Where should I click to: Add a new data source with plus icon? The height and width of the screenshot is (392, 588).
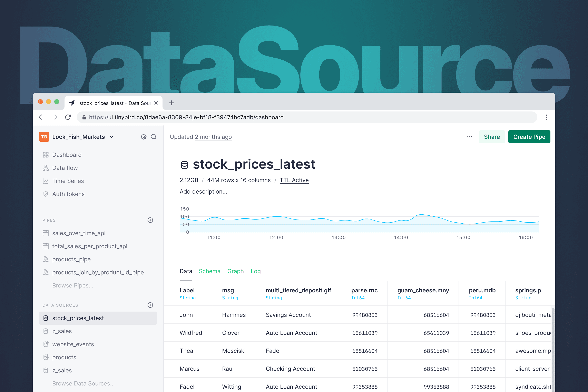tap(150, 305)
